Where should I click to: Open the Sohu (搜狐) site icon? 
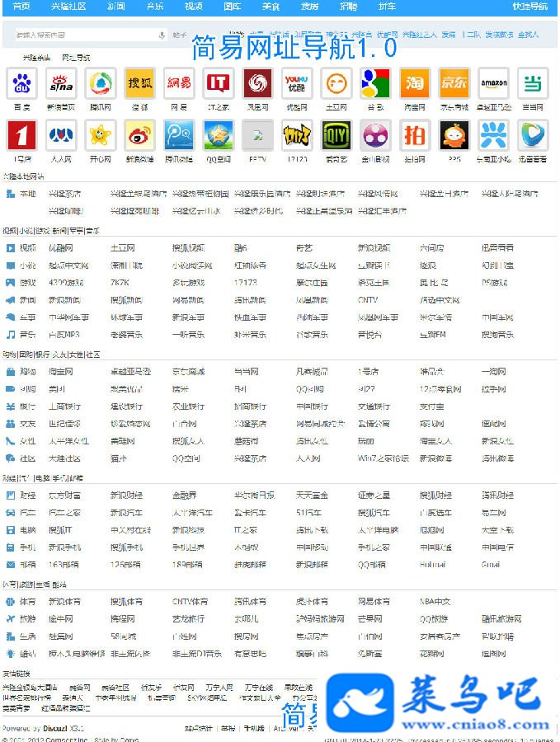pos(139,83)
